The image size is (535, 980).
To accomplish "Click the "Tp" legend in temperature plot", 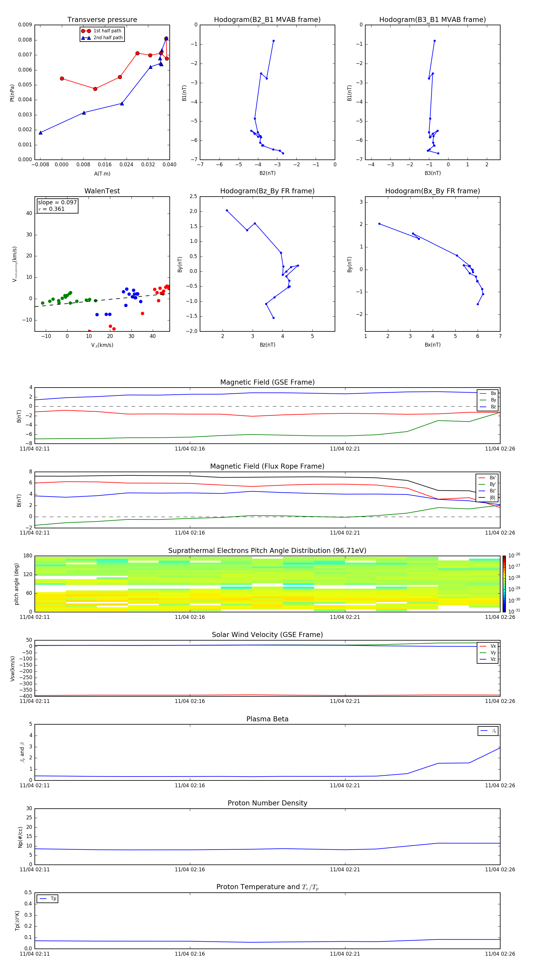I will pyautogui.click(x=47, y=899).
